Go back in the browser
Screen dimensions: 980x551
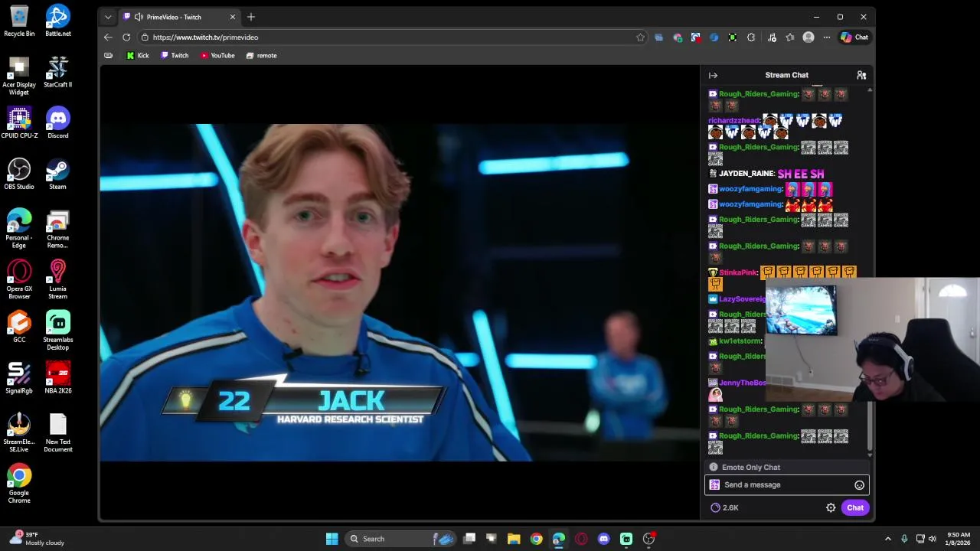pos(108,37)
